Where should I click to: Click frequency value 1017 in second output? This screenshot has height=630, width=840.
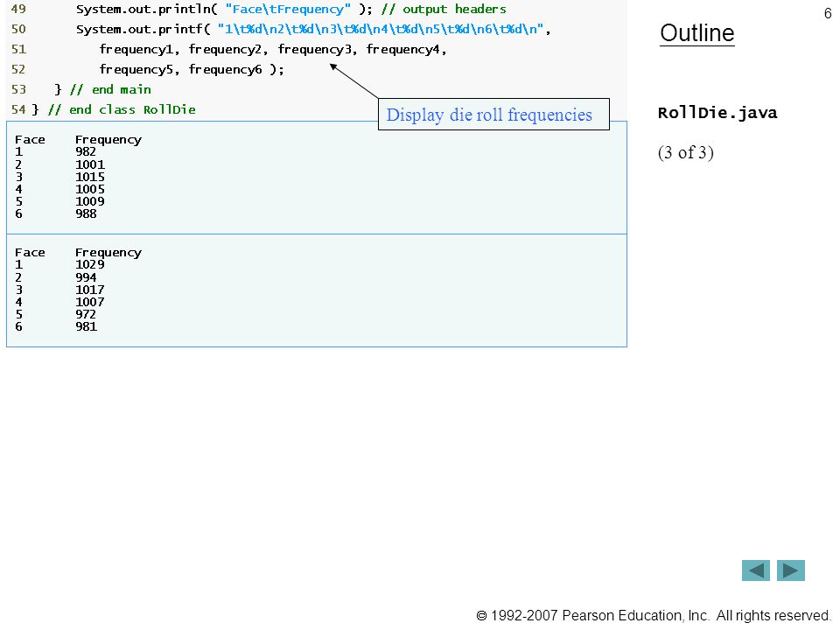point(90,290)
